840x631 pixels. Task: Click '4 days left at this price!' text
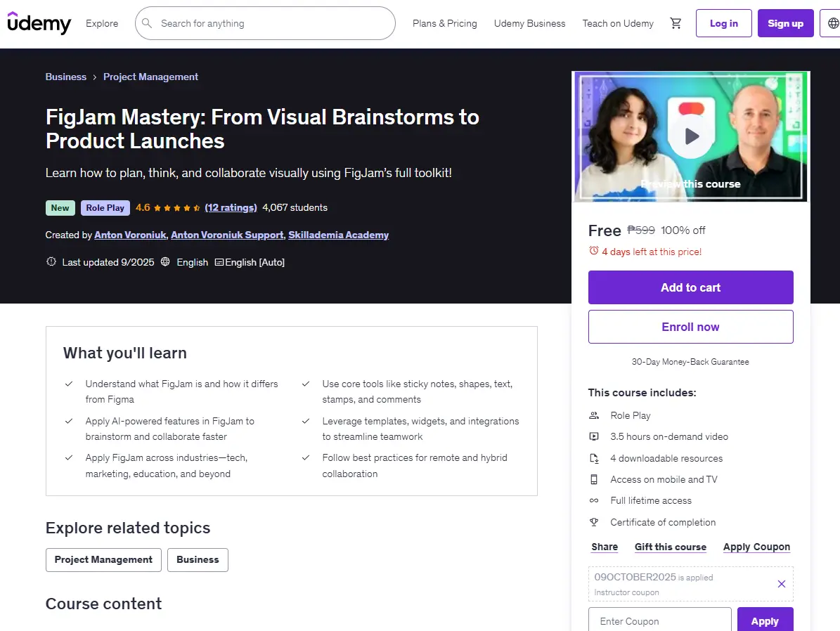click(x=652, y=252)
